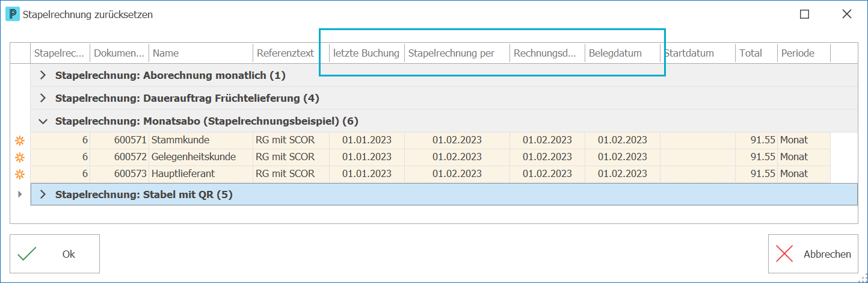Click RG mit SCOR in Hauptlieferant row
The image size is (868, 283).
tap(285, 174)
